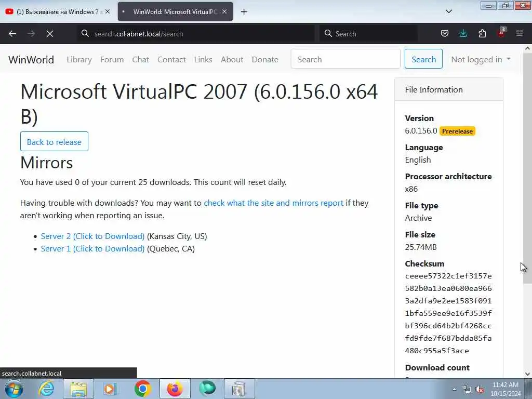Image resolution: width=532 pixels, height=399 pixels.
Task: Click the x86 processor architecture value
Action: click(x=411, y=189)
